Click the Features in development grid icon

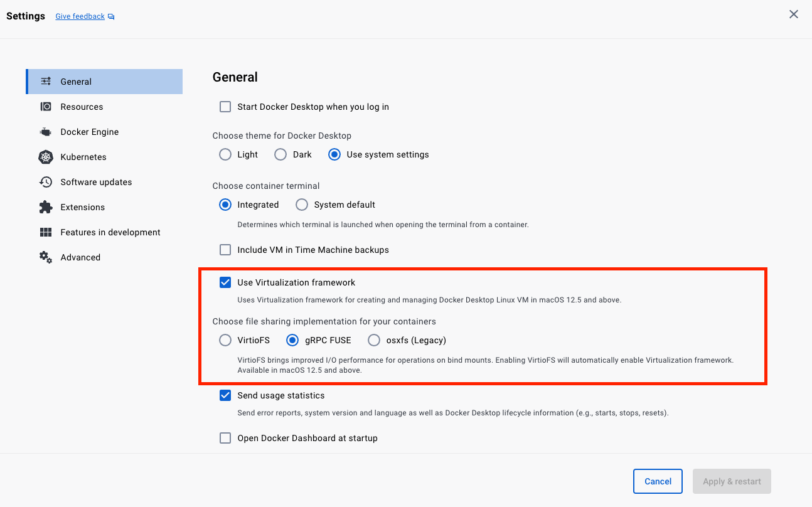45,232
